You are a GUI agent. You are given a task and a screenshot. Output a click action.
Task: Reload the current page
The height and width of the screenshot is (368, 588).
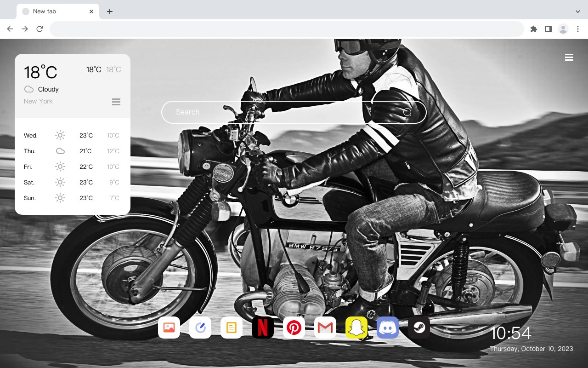click(x=40, y=29)
